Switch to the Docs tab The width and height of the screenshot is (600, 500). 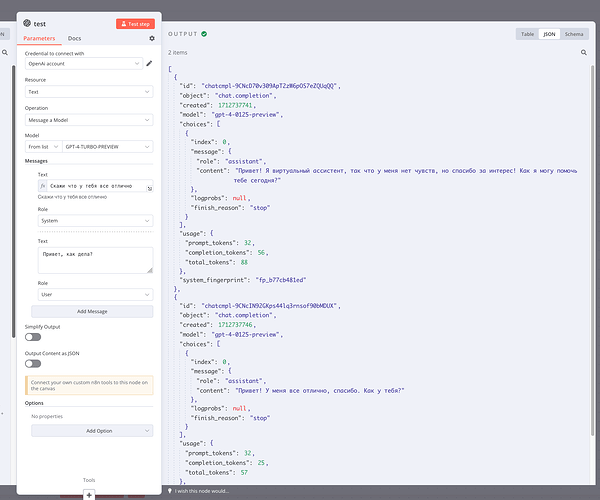(x=74, y=38)
